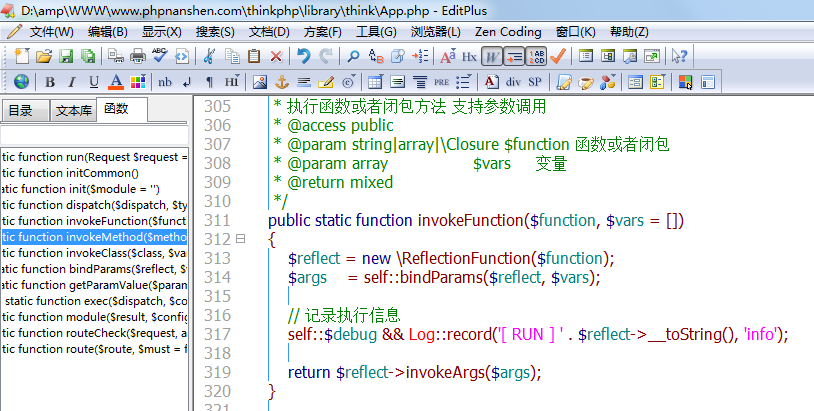The image size is (814, 411).
Task: Switch to the 文本库 tab
Action: click(73, 111)
